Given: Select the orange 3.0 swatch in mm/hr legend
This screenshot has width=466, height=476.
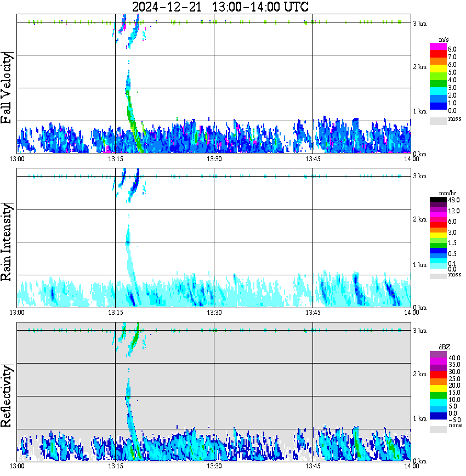Looking at the screenshot, I should 438,230.
